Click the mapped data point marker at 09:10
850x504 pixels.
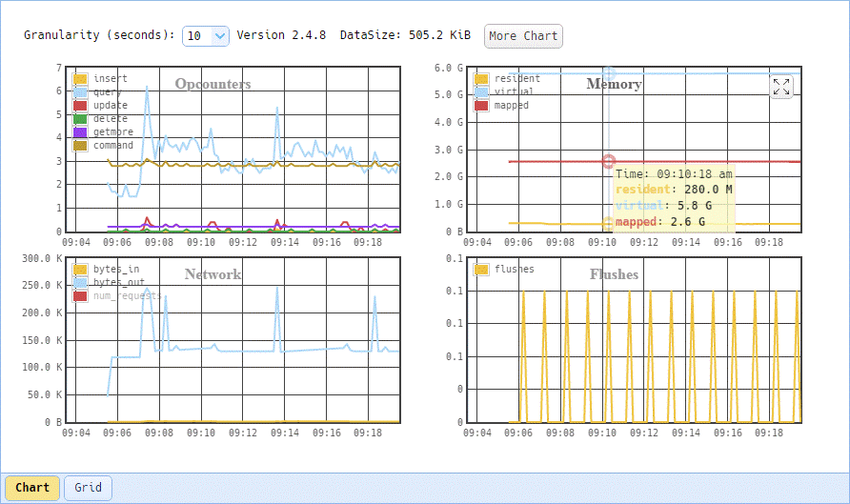[609, 161]
